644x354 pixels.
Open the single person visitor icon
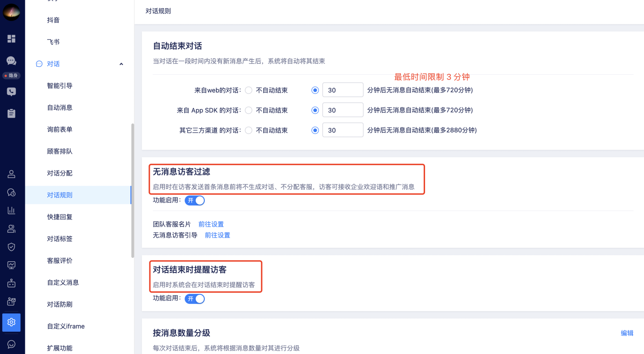[12, 174]
